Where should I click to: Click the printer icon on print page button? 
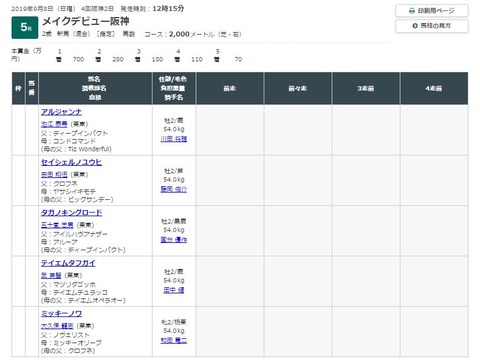[x=412, y=11]
